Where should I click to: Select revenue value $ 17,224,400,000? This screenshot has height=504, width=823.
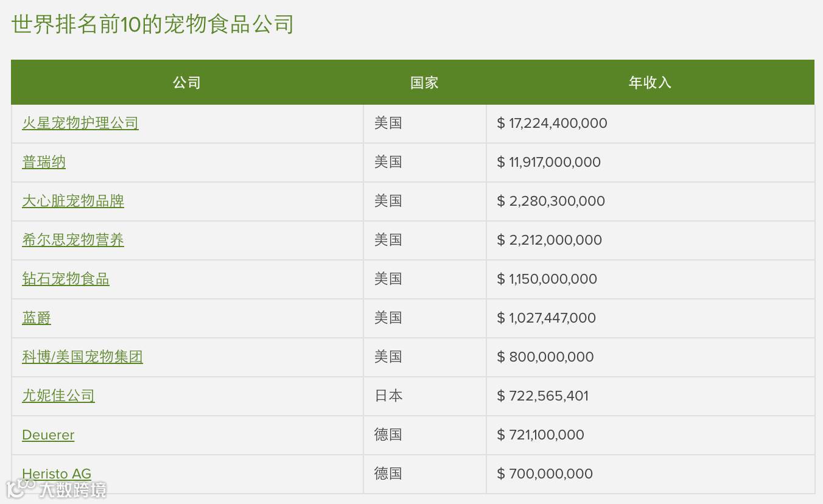pos(552,123)
